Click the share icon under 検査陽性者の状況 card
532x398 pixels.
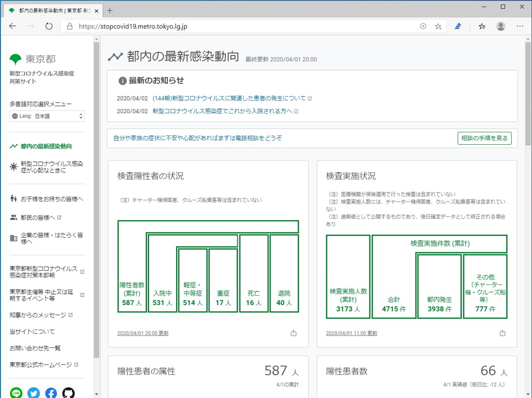click(294, 334)
